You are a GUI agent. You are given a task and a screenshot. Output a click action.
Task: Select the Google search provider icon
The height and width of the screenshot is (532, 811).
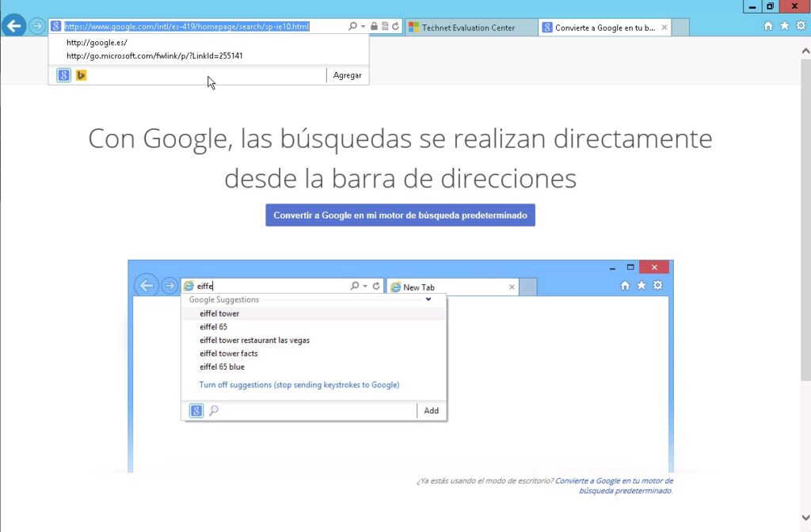(63, 75)
